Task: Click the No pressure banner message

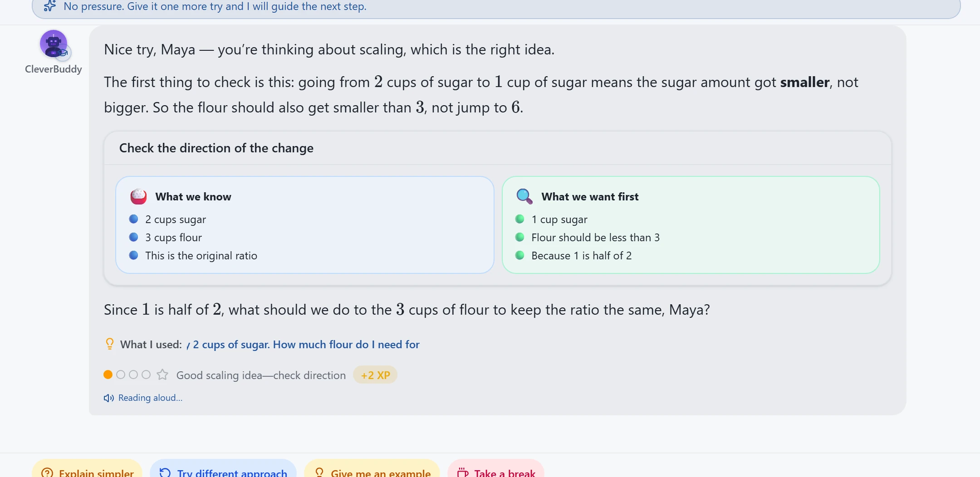Action: coord(215,6)
